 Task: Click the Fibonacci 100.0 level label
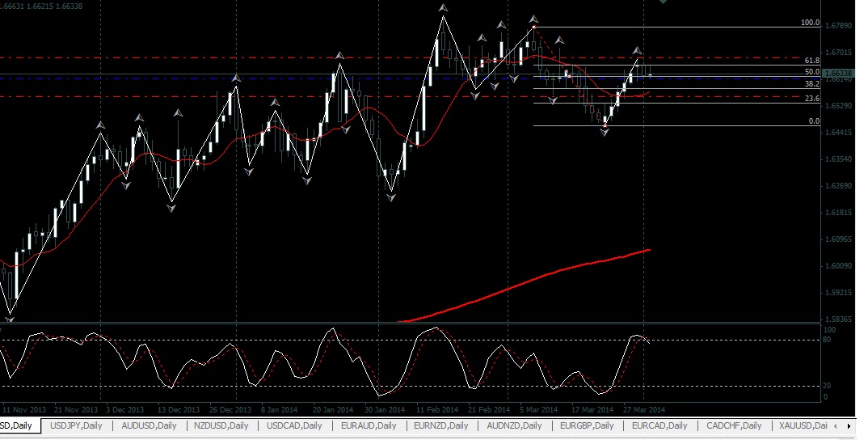[x=810, y=23]
